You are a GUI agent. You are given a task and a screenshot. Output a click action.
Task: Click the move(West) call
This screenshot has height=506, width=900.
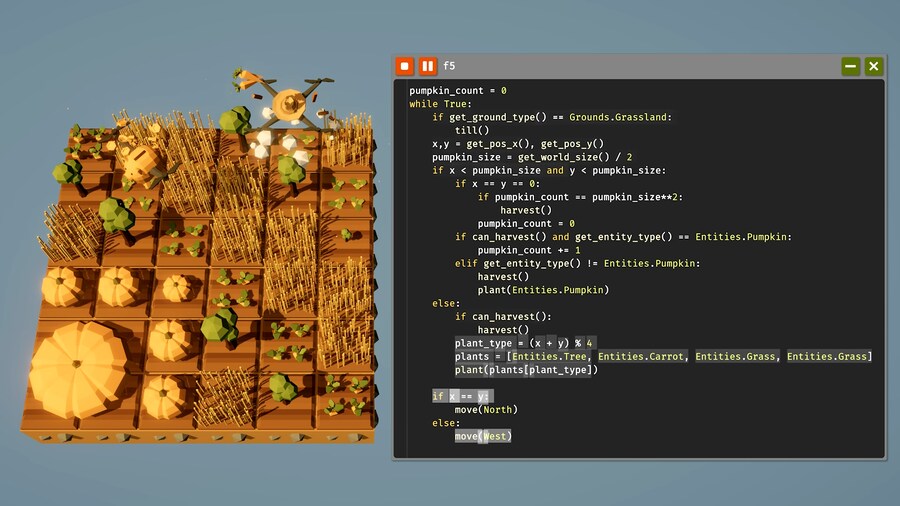click(x=483, y=436)
